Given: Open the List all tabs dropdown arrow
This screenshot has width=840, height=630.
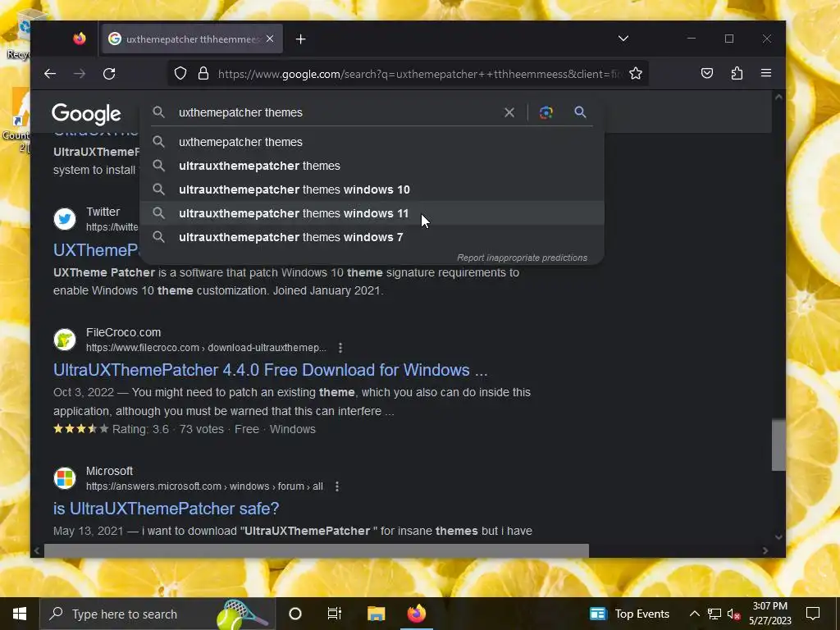Looking at the screenshot, I should [x=623, y=39].
